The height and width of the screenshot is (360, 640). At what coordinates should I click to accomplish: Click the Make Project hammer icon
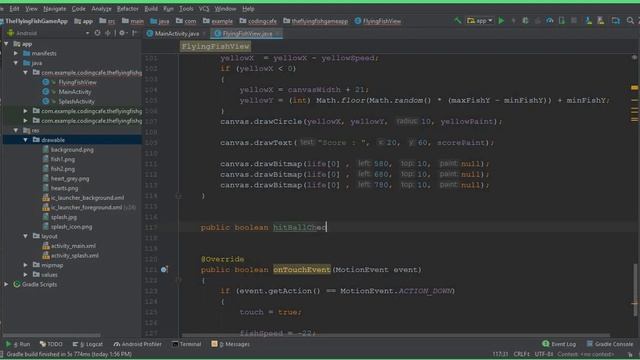point(458,20)
